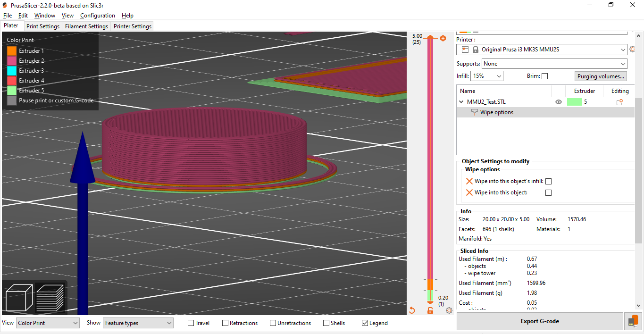Click the Volume value 1570.46
Image resolution: width=644 pixels, height=334 pixels.
(577, 219)
